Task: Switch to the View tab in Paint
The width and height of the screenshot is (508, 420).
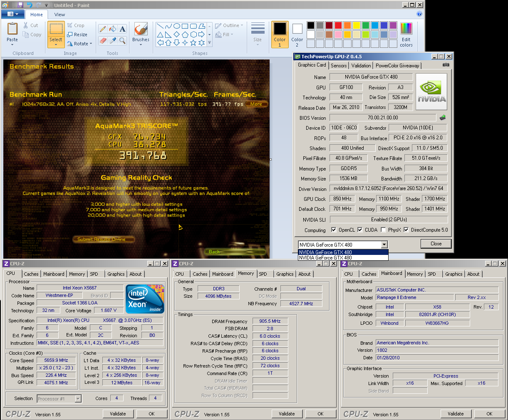Action: [59, 14]
